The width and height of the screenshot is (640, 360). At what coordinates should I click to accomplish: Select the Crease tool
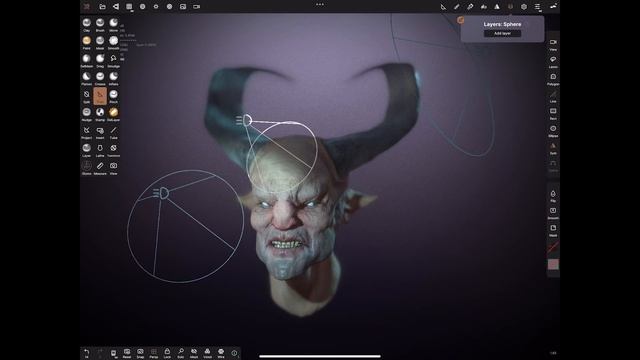point(100,78)
